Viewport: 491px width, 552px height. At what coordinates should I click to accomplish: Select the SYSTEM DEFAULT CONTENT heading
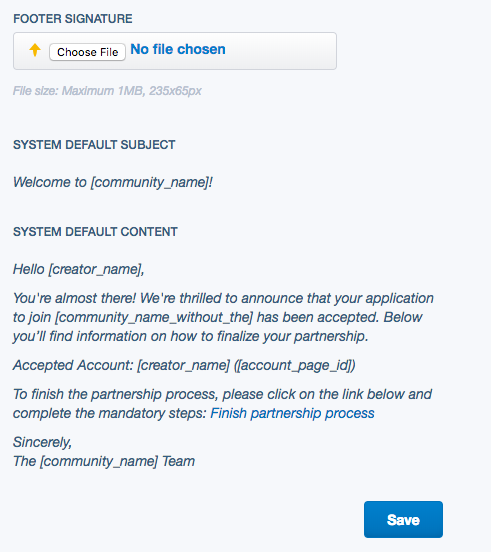[x=95, y=232]
